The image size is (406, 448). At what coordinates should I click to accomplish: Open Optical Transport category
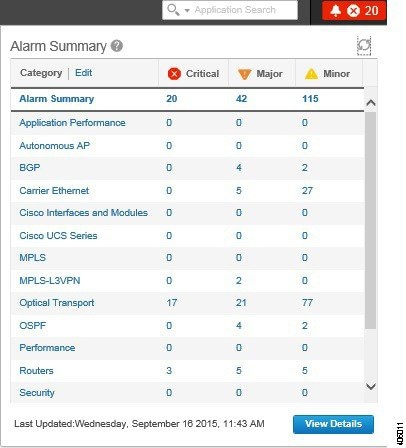click(57, 303)
